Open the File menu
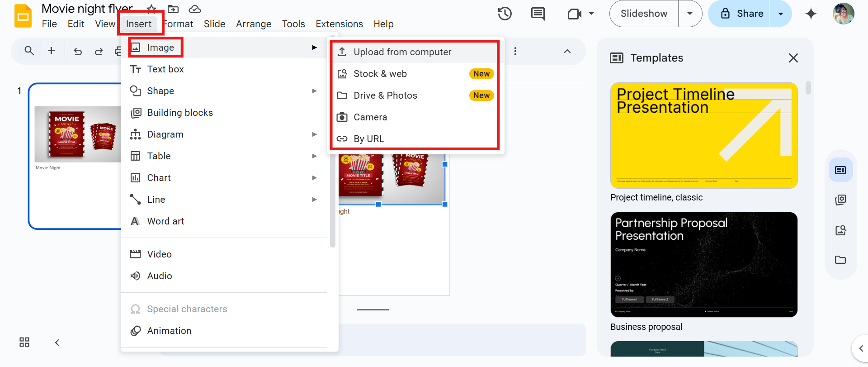868x367 pixels. click(x=49, y=24)
